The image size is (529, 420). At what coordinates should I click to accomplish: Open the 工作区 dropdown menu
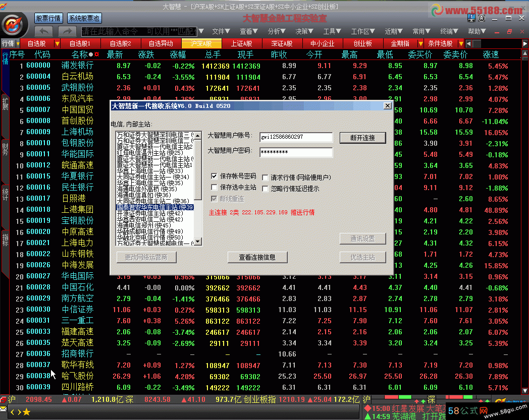tap(362, 31)
